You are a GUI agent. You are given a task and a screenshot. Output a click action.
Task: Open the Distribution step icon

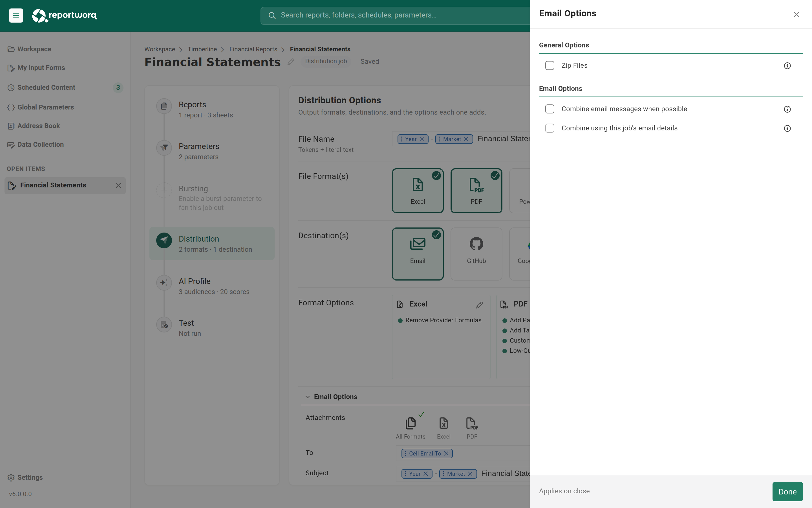(164, 240)
